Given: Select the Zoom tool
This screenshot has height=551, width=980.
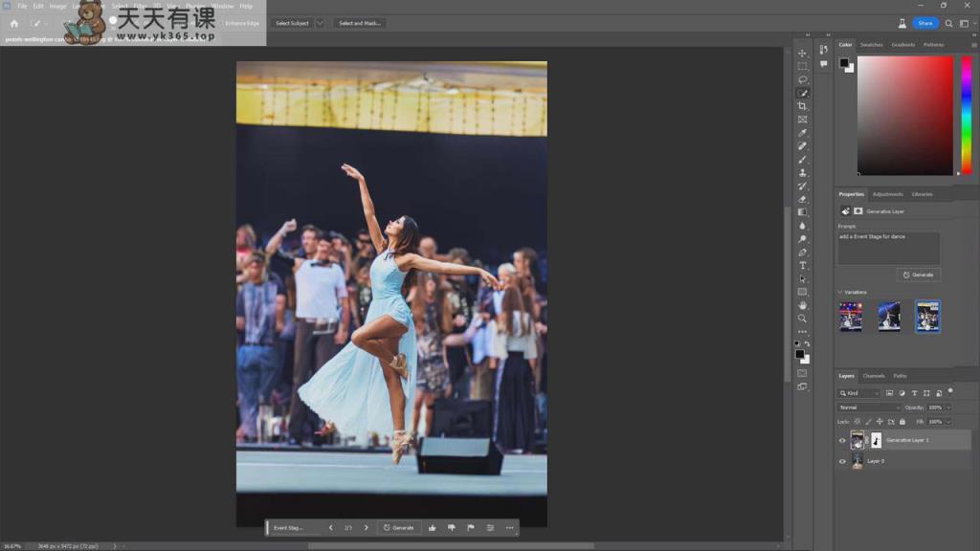Looking at the screenshot, I should click(x=803, y=319).
